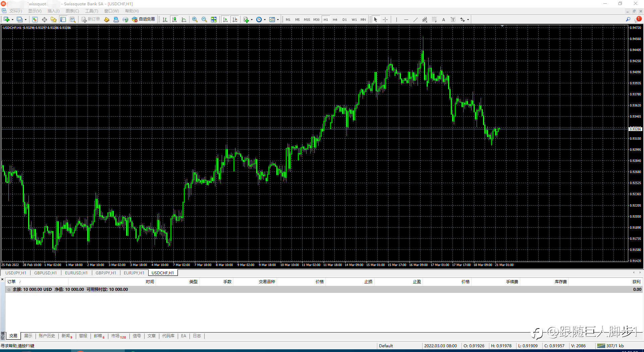Select the text label tool
644x352 pixels.
click(x=453, y=19)
